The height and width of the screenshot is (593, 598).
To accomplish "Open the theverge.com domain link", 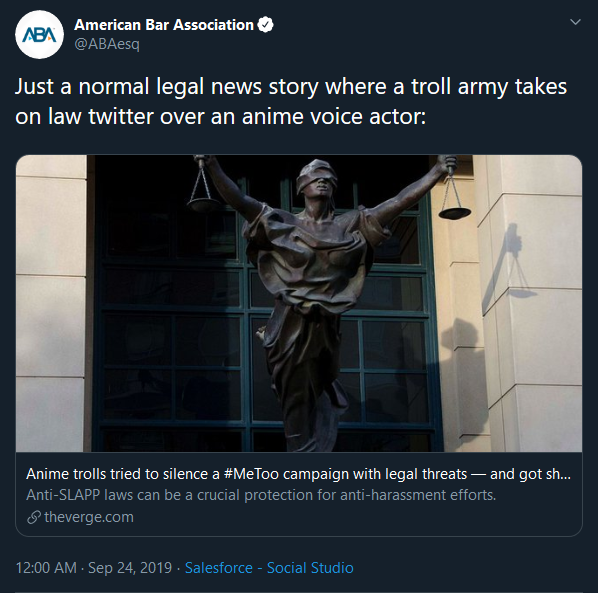I will 89,517.
